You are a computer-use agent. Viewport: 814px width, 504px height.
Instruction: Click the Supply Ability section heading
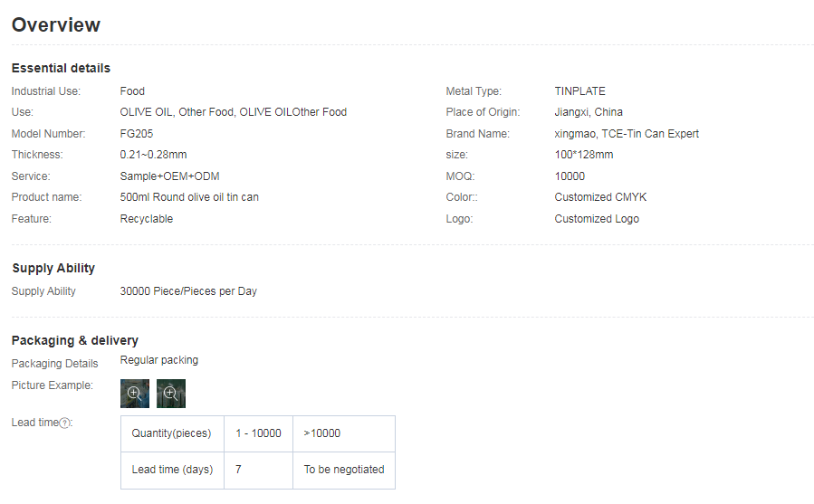click(53, 268)
